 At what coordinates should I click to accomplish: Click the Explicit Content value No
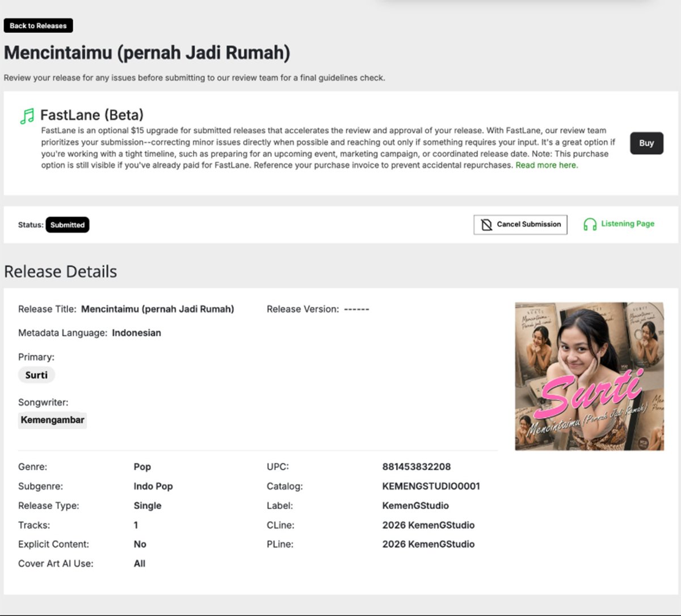[140, 544]
